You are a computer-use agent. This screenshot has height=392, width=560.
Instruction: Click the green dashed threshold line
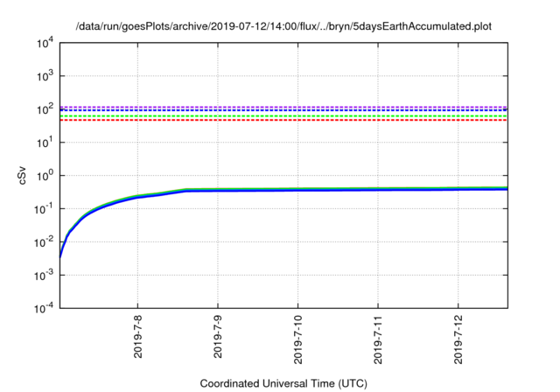(283, 116)
